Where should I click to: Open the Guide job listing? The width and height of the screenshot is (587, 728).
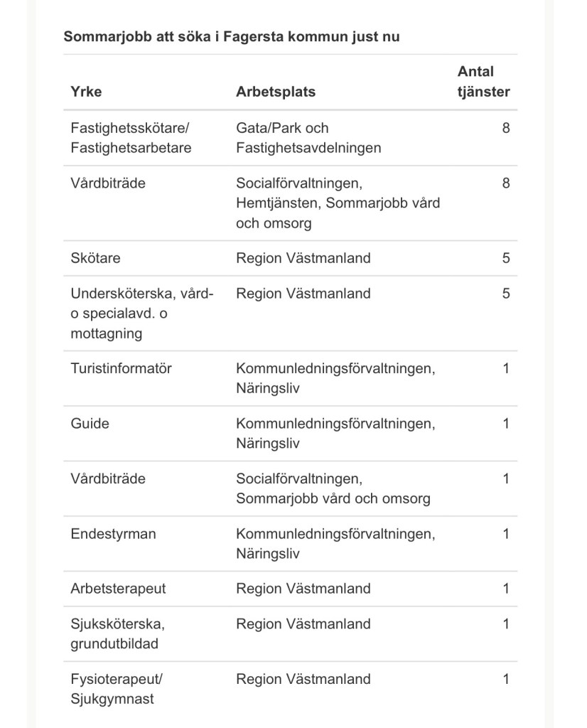[90, 424]
